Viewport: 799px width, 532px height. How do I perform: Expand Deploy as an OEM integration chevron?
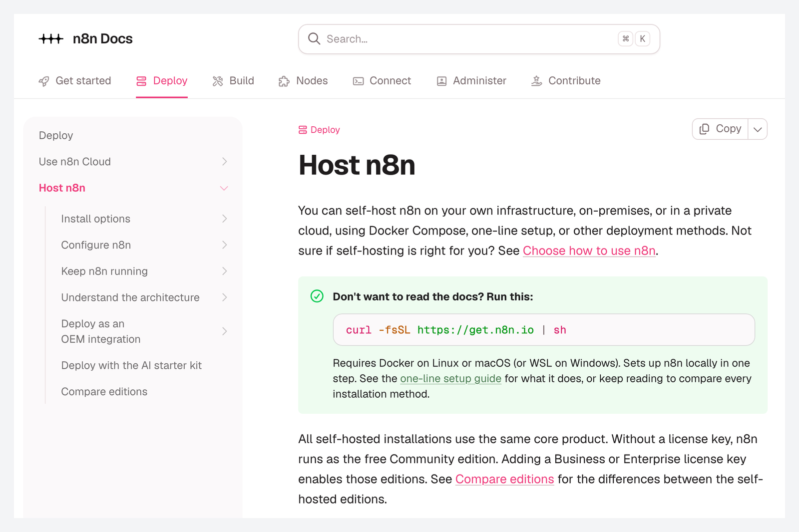click(x=224, y=331)
